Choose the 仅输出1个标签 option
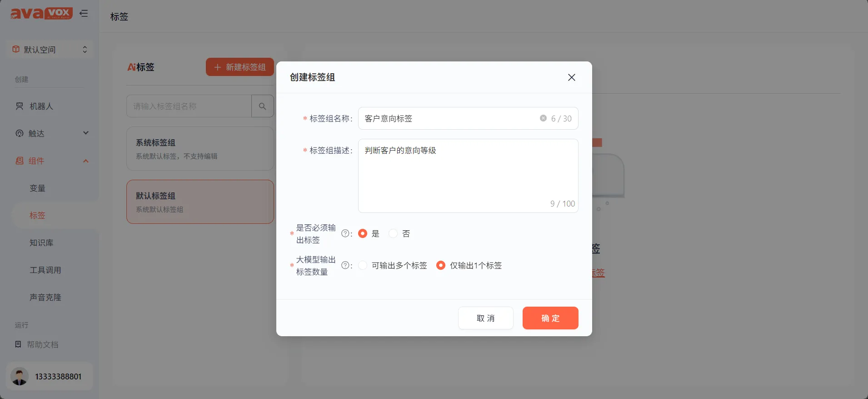The image size is (868, 399). point(440,265)
